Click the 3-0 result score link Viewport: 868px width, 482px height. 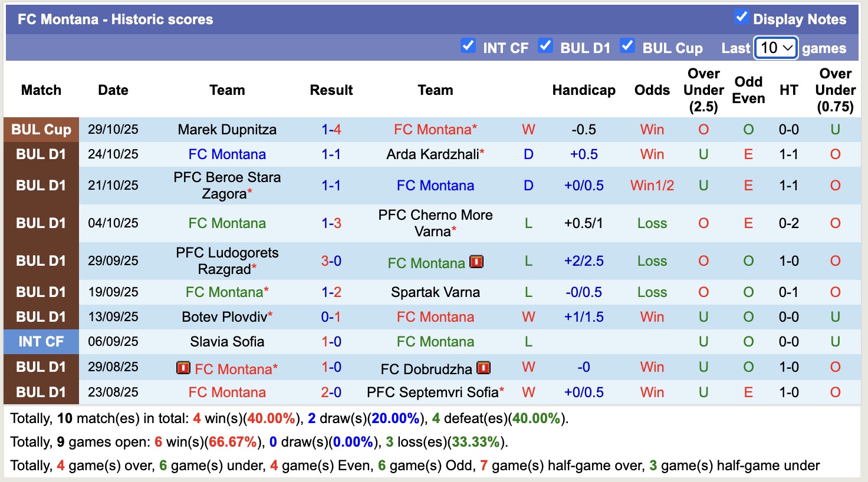[x=331, y=261]
